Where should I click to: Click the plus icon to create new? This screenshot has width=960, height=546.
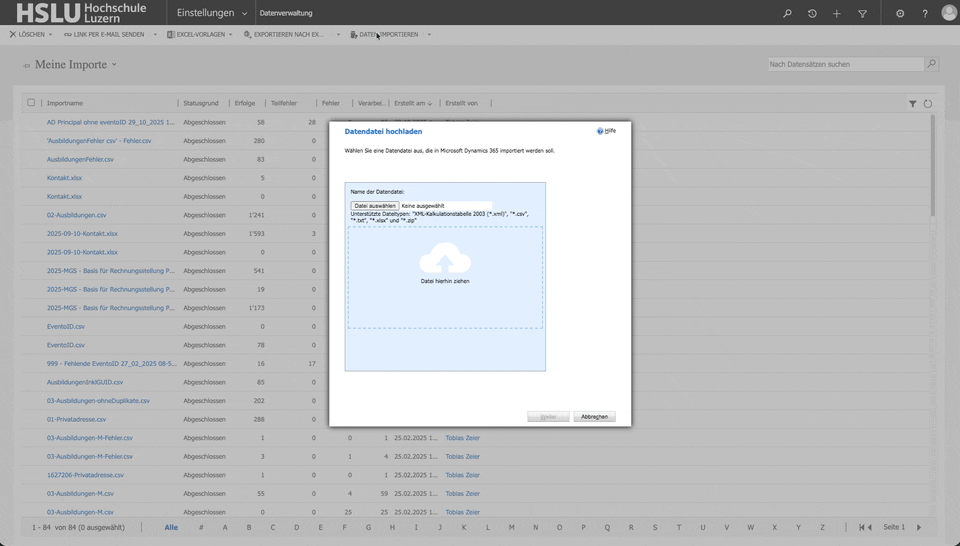pos(837,13)
